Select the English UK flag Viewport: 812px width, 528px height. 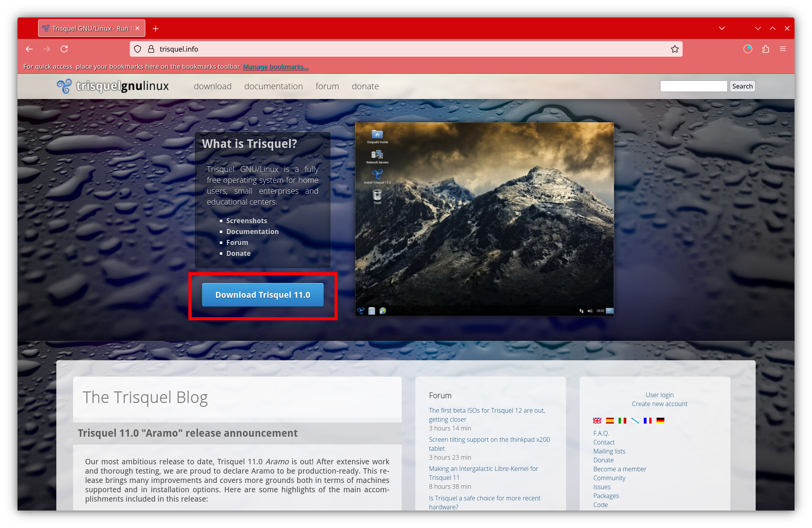(597, 420)
